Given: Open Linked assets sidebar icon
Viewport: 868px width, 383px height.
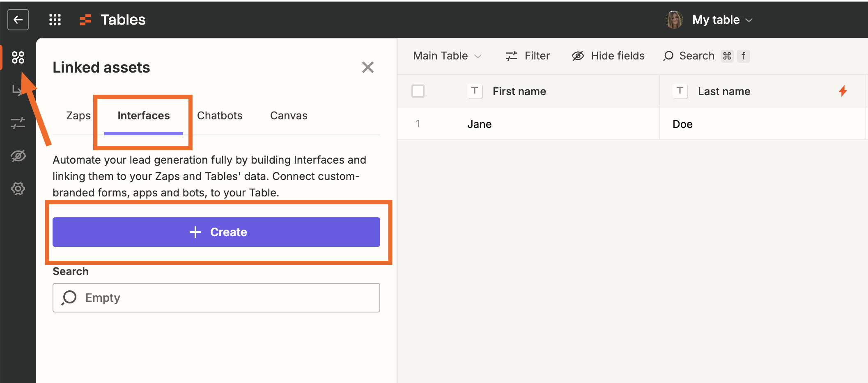Looking at the screenshot, I should pos(18,57).
